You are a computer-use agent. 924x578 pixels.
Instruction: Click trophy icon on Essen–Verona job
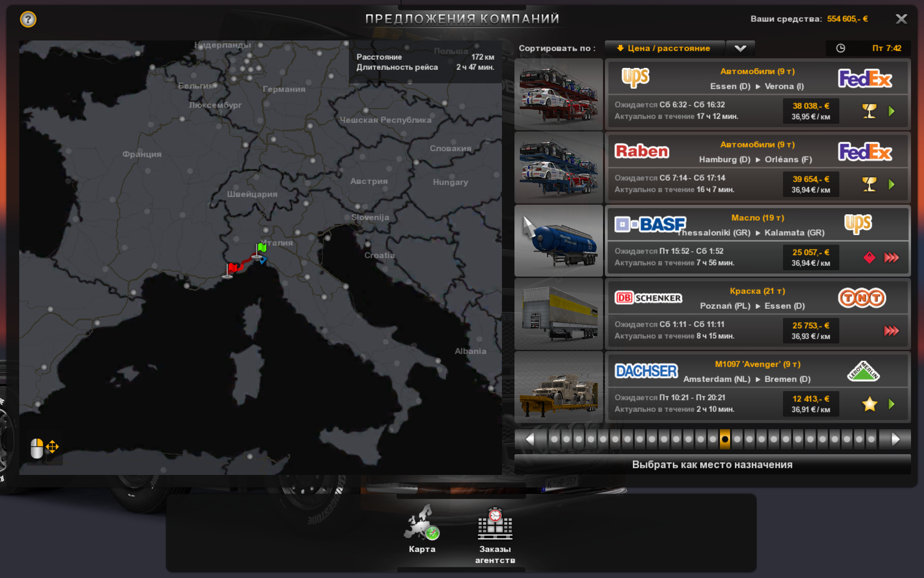pyautogui.click(x=869, y=111)
